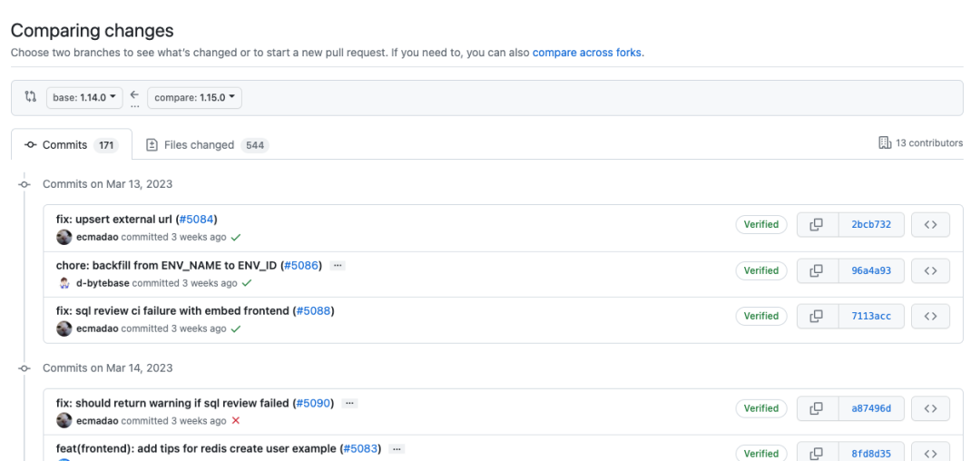Click the compare branches swap icon
Image resolution: width=980 pixels, height=461 pixels.
pyautogui.click(x=30, y=97)
